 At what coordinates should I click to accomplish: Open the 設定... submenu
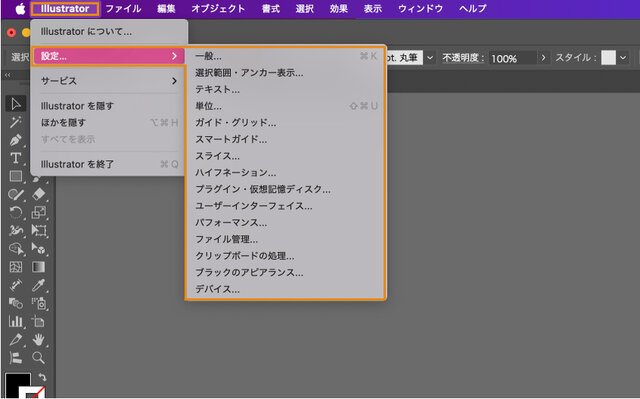109,56
